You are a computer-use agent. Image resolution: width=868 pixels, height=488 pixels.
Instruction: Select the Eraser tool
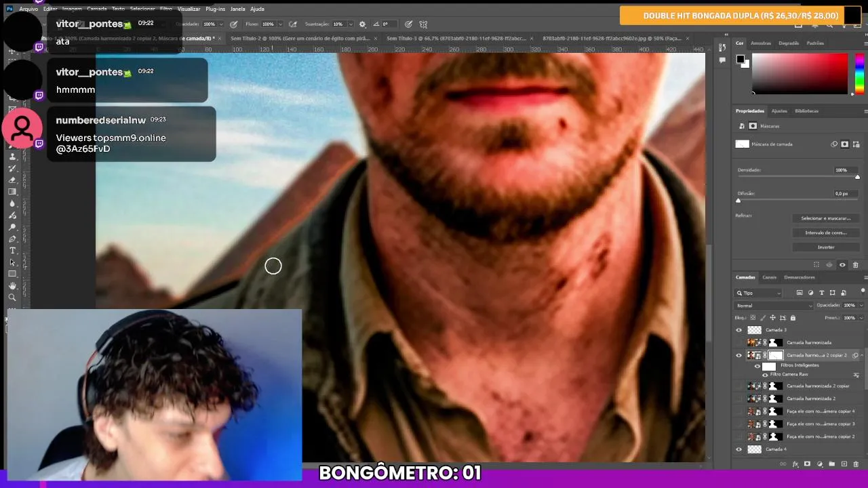12,180
